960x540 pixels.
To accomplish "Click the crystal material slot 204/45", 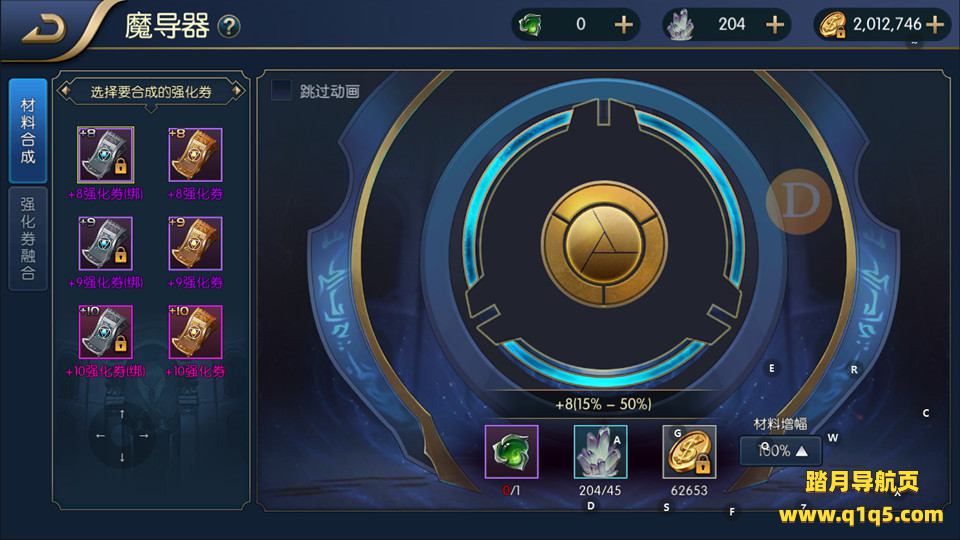I will pyautogui.click(x=600, y=452).
